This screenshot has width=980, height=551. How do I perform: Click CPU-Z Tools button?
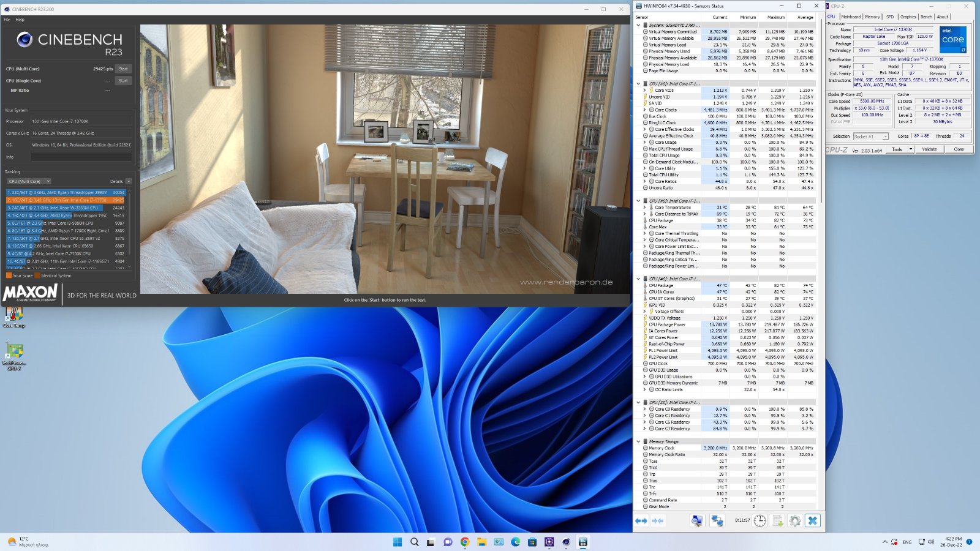click(897, 149)
